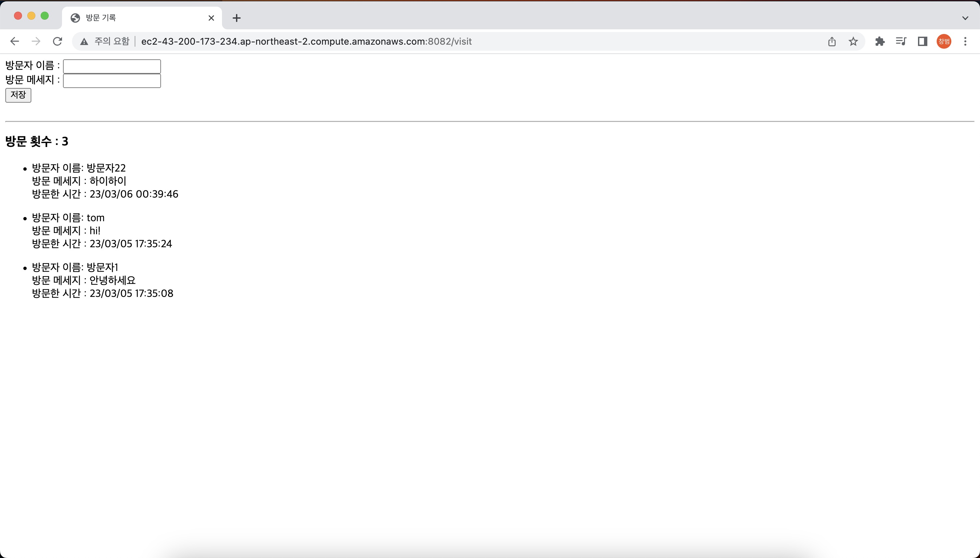Bookmark this page with star icon
The image size is (980, 558).
pyautogui.click(x=853, y=41)
